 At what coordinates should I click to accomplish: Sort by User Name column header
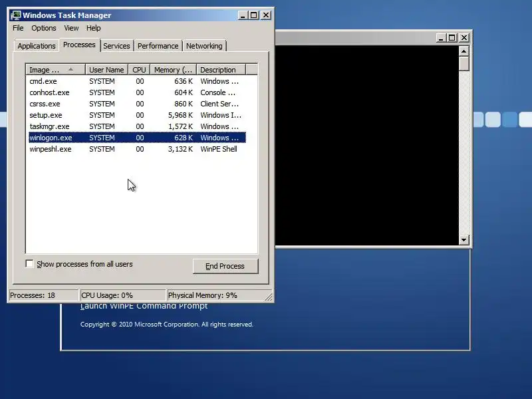[106, 70]
